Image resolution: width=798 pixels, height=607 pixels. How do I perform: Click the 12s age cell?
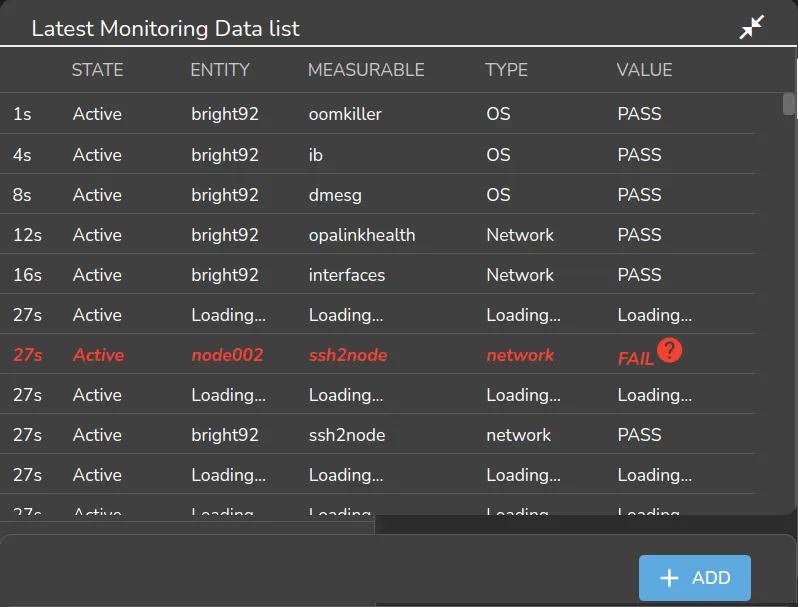(27, 235)
